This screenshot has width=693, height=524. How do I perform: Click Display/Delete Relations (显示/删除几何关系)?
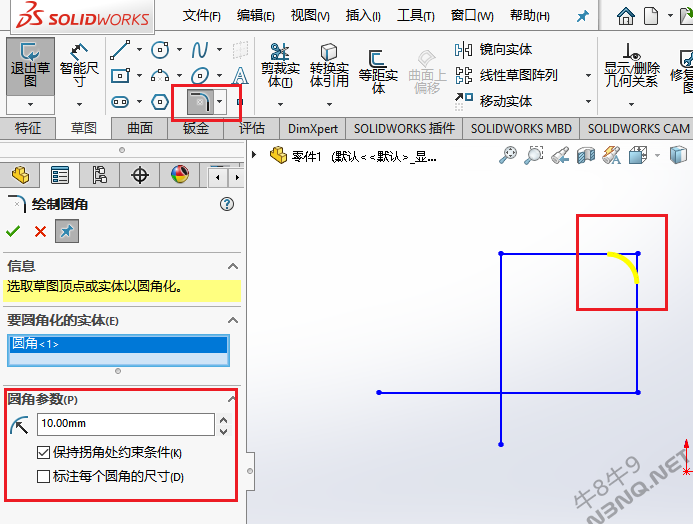pos(632,66)
